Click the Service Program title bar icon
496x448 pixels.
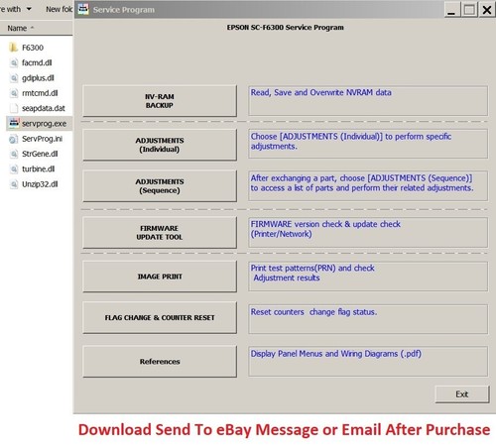[83, 9]
